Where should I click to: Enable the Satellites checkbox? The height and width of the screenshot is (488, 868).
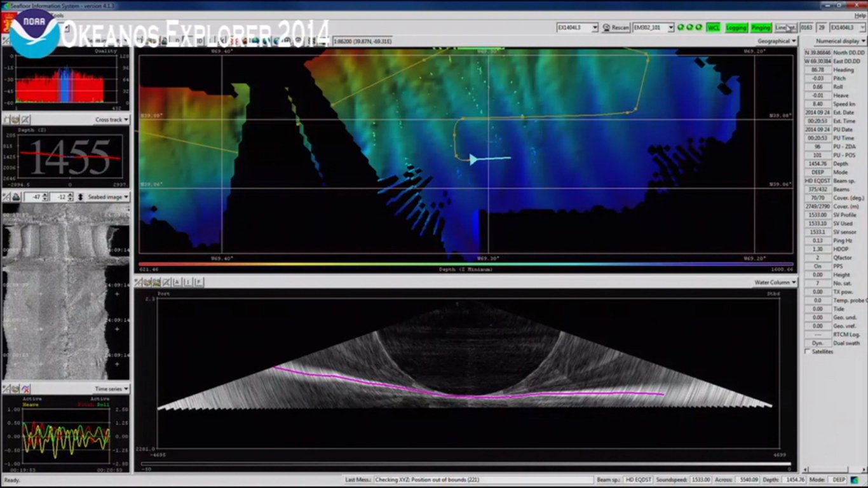[x=808, y=351]
